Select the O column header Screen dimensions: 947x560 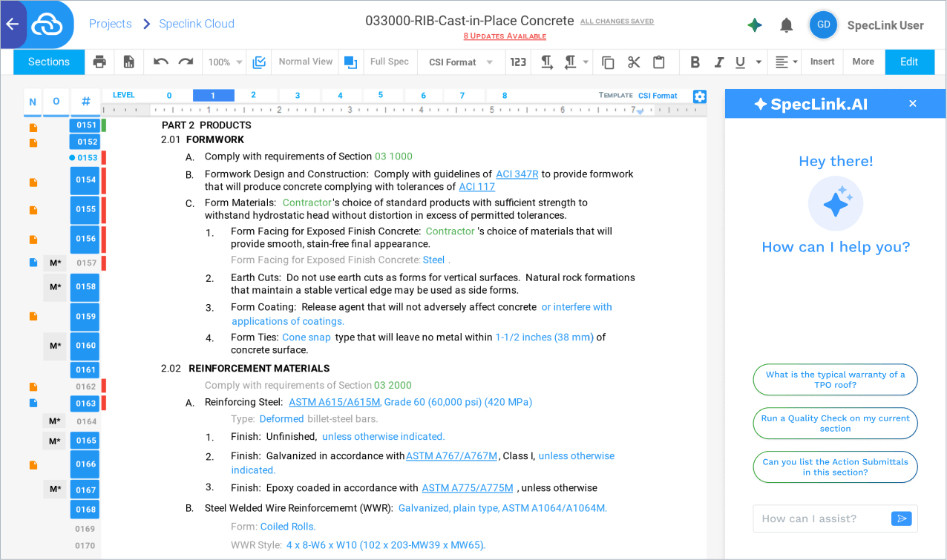coord(56,102)
